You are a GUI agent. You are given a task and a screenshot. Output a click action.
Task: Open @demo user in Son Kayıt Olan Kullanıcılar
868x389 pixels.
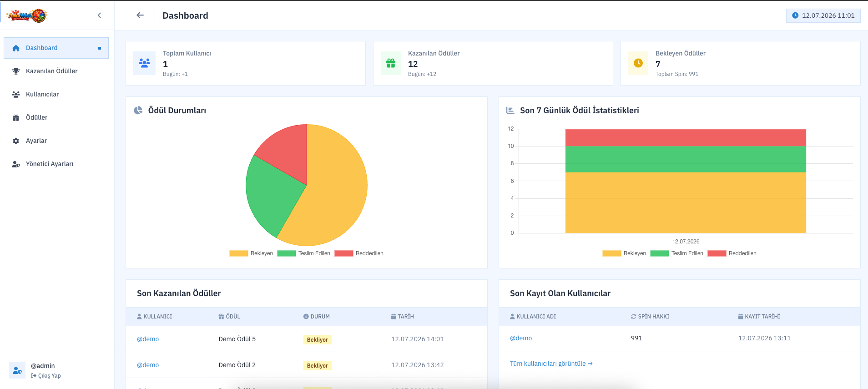[x=521, y=338]
